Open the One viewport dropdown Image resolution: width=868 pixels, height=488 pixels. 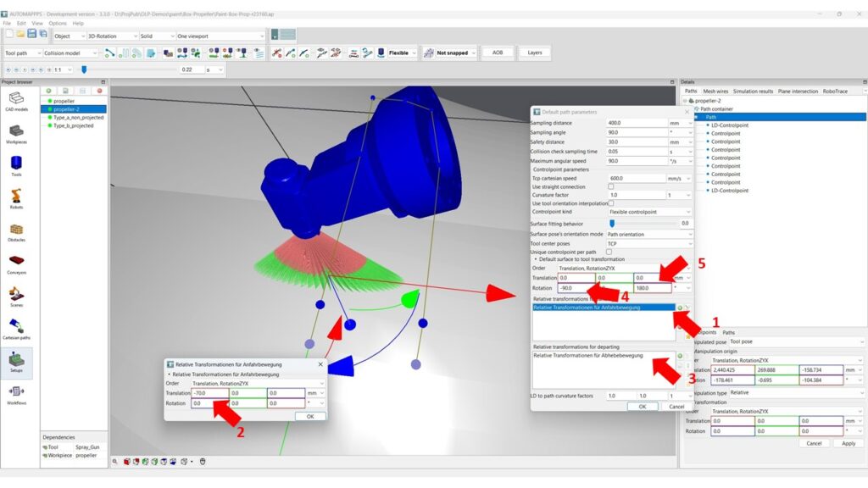click(x=220, y=36)
